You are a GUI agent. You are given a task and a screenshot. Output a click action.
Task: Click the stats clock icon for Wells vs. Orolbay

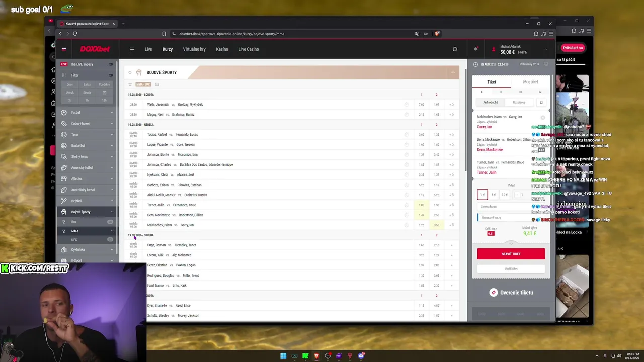click(x=407, y=105)
